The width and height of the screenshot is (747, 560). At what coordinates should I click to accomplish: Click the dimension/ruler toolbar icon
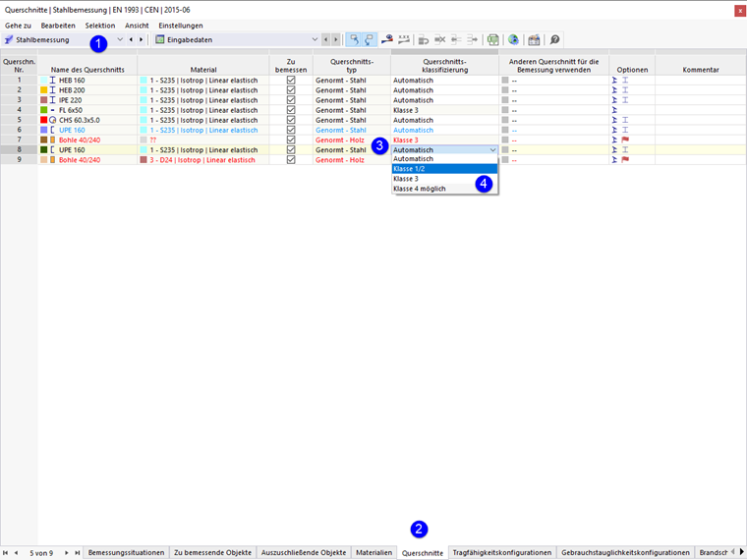point(404,39)
